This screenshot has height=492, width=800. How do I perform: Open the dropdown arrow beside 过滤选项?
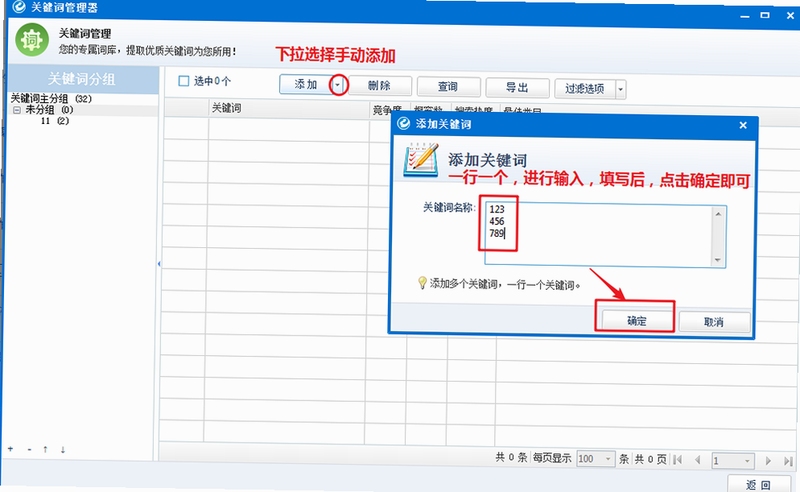[x=620, y=89]
